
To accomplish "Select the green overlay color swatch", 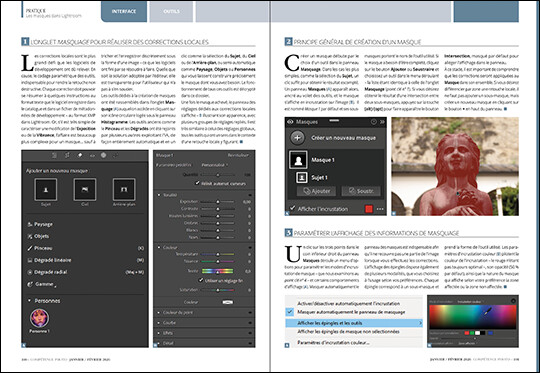I will (x=472, y=333).
